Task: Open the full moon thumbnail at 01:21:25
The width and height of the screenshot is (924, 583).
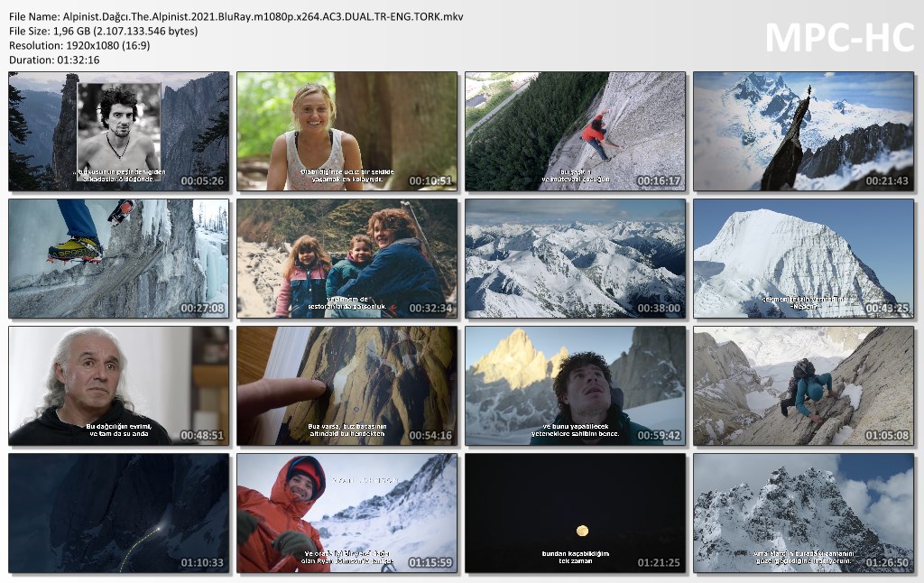Action: (x=575, y=514)
